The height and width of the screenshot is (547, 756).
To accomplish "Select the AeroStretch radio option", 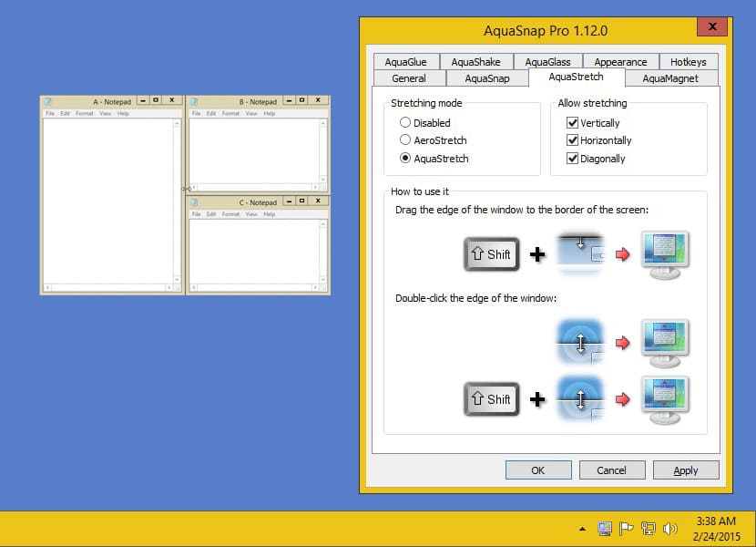I will click(433, 140).
